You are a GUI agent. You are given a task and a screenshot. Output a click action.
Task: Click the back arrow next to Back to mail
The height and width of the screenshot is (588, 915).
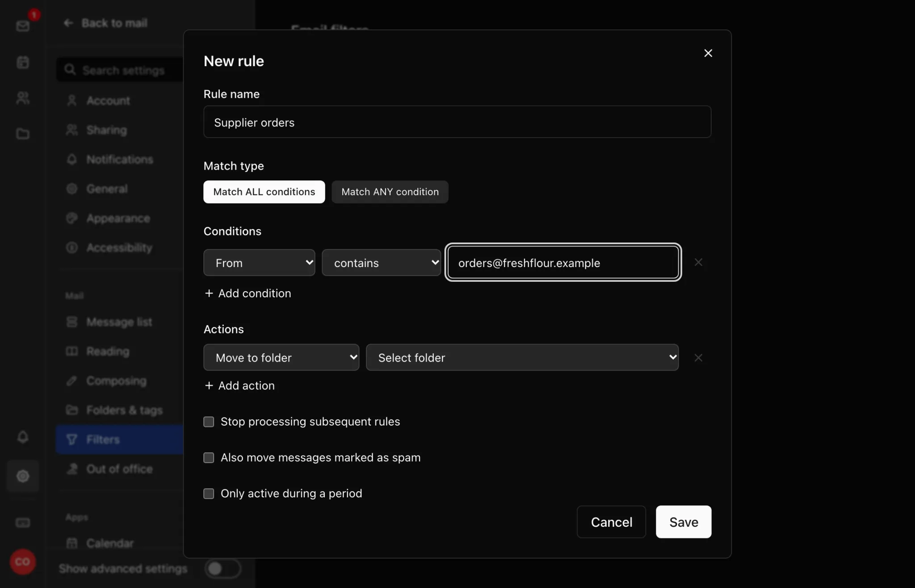(x=68, y=23)
